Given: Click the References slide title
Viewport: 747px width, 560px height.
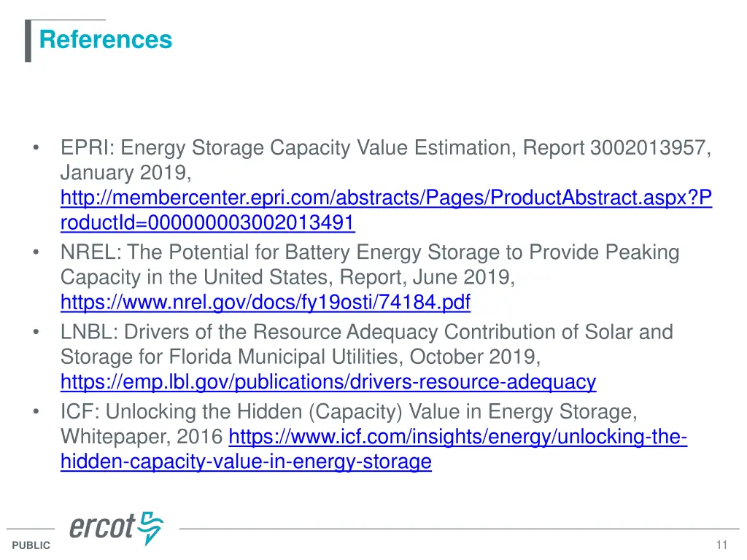Looking at the screenshot, I should (x=106, y=39).
